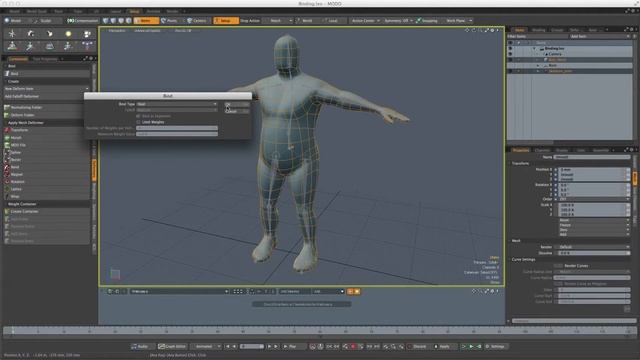This screenshot has width=640, height=360.
Task: Open the rotation Order dropdown
Action: (x=594, y=199)
